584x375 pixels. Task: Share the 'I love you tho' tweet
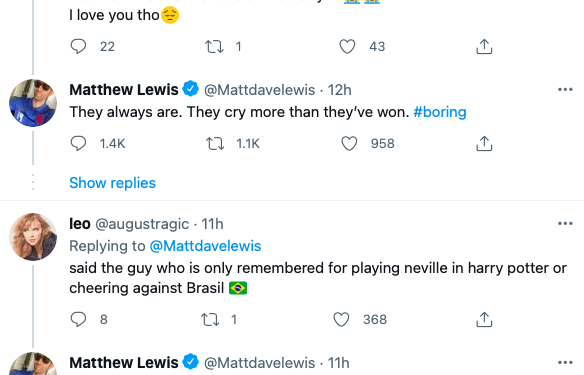point(484,47)
